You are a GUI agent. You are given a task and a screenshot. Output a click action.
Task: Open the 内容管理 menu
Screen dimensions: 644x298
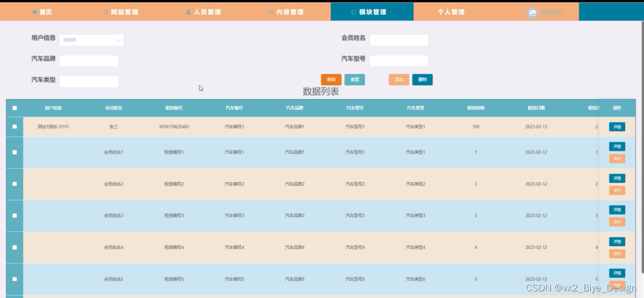coord(290,12)
